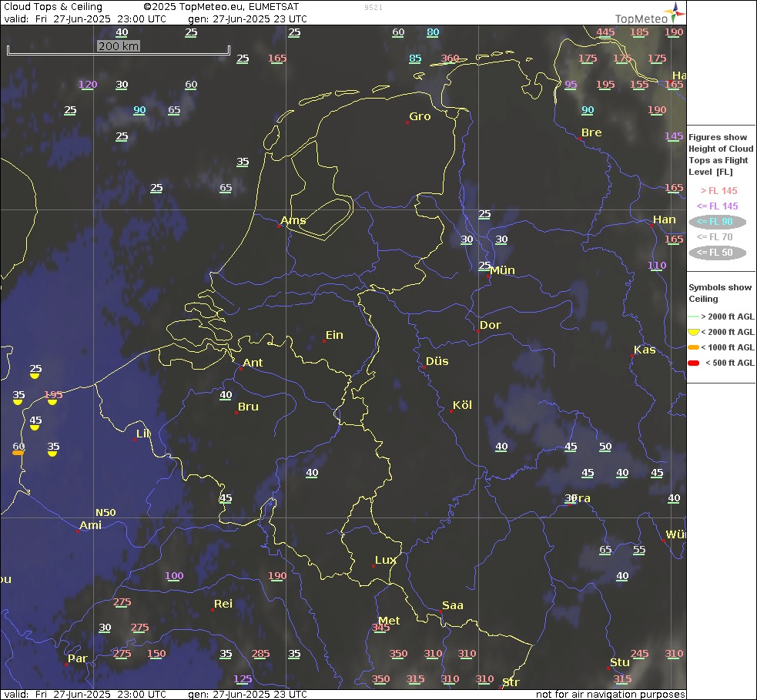Click the 'Cloud Tops & Ceiling' title
This screenshot has height=700, width=757.
(x=53, y=7)
